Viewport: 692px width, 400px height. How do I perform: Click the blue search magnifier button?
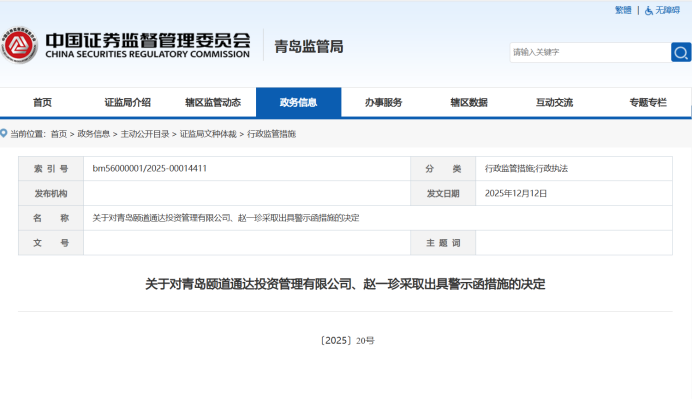(681, 52)
